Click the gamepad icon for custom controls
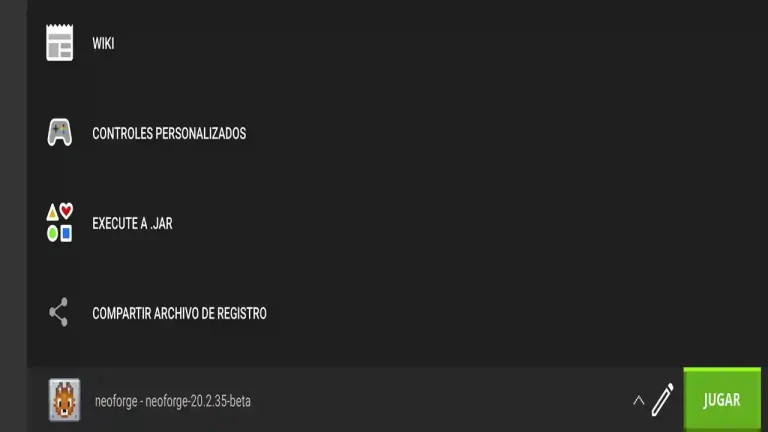The width and height of the screenshot is (768, 432). tap(60, 132)
